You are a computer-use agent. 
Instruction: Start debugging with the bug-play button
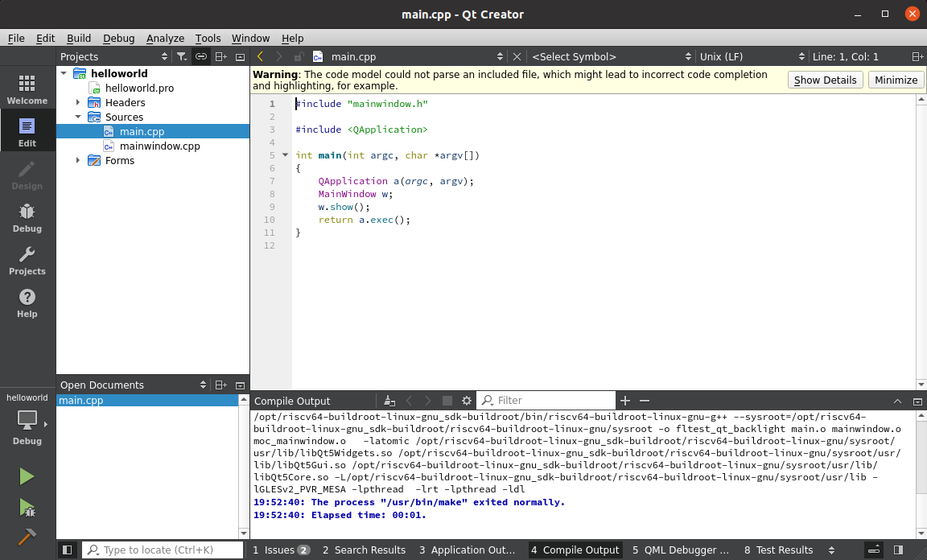(27, 508)
